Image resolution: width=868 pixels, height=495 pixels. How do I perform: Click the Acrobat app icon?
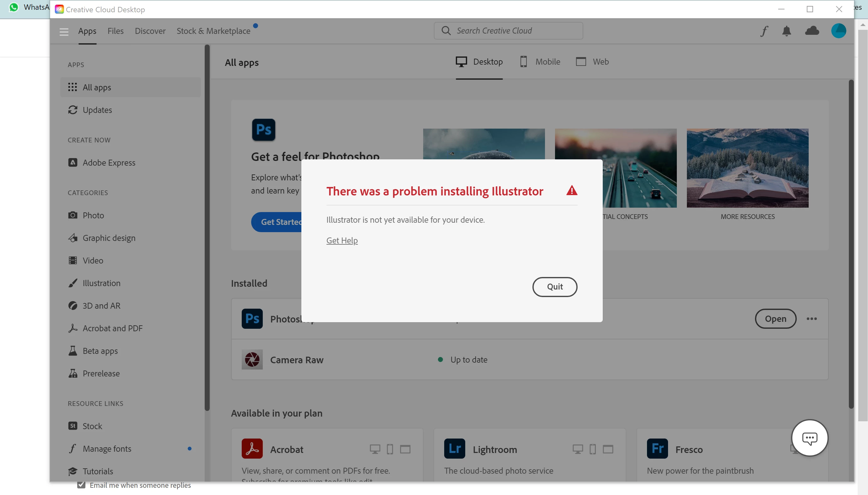pyautogui.click(x=252, y=449)
